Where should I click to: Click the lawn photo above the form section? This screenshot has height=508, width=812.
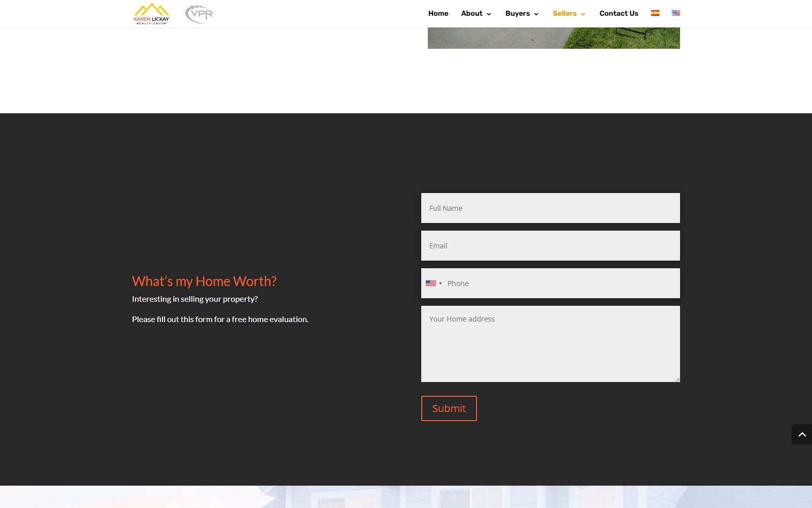[x=554, y=38]
